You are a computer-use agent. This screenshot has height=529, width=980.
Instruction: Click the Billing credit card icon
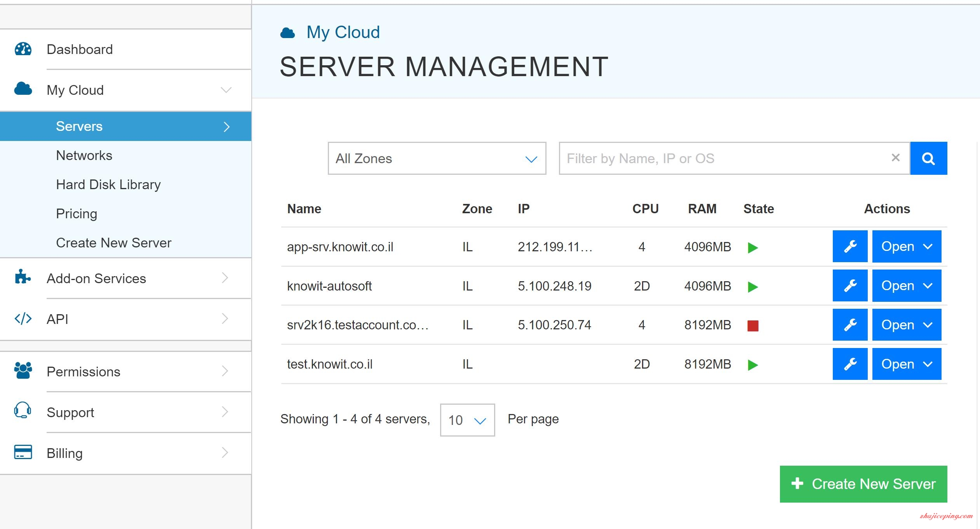[x=23, y=452]
